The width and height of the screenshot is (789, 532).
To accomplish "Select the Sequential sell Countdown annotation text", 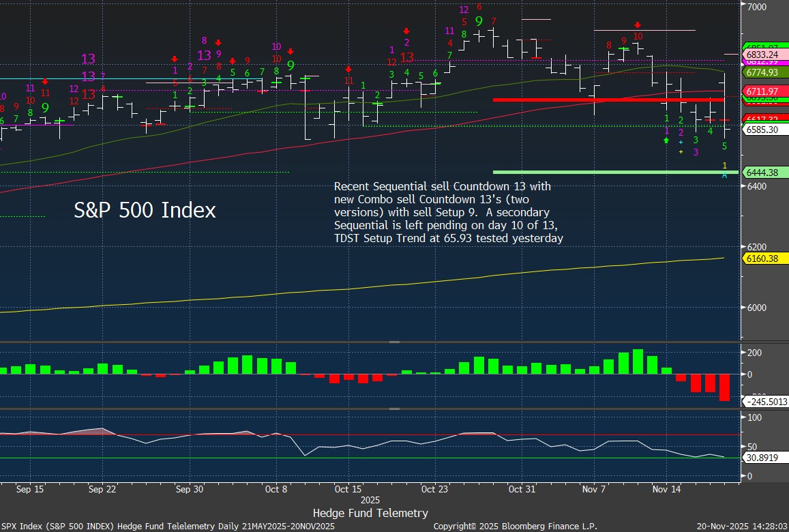I will [448, 212].
